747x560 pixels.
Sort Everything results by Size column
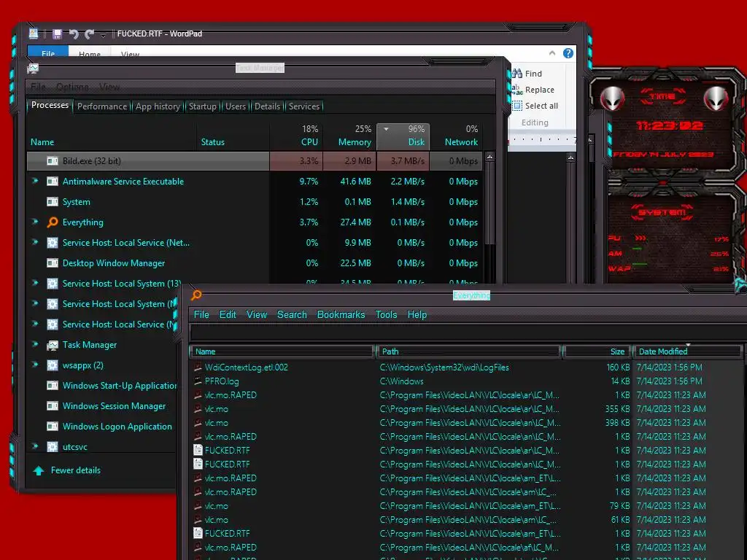point(597,351)
